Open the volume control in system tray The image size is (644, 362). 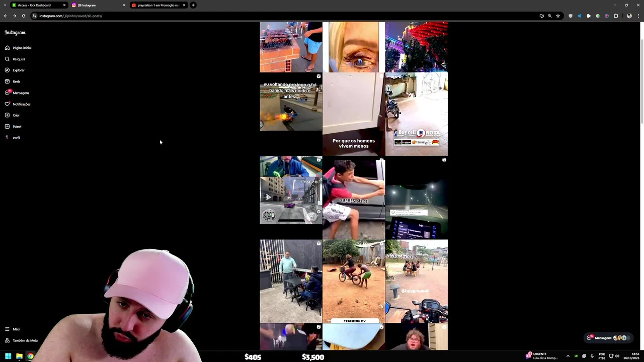617,356
